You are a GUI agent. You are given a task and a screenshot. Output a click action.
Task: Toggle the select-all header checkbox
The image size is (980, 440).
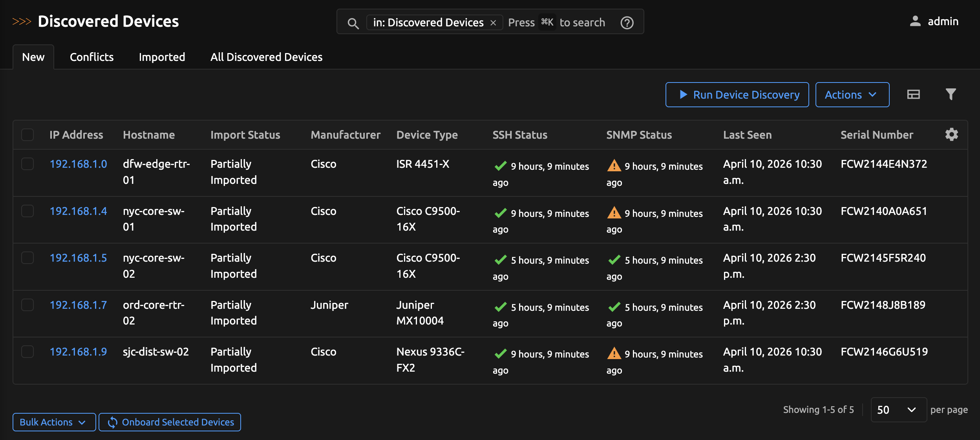(x=27, y=135)
